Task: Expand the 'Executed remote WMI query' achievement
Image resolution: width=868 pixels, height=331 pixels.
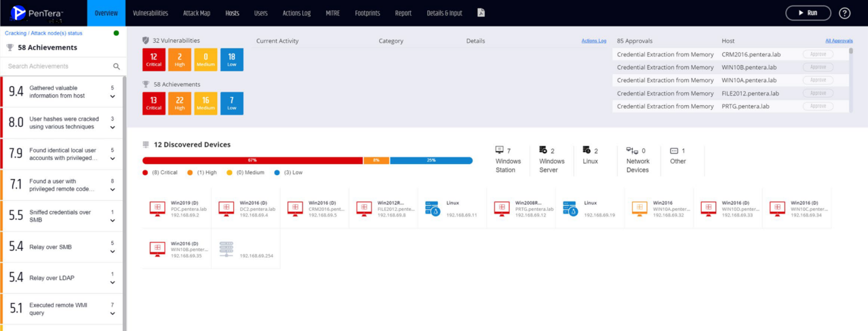Action: 113,313
